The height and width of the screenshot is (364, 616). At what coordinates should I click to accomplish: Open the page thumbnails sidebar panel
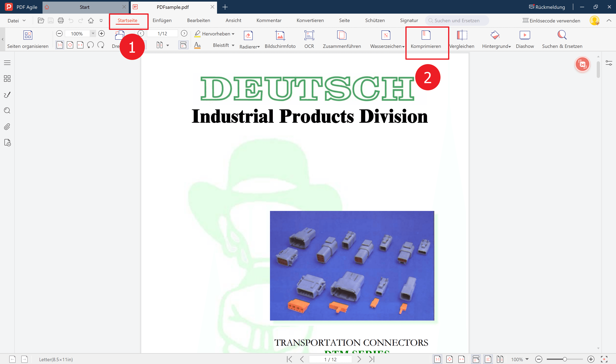click(x=7, y=79)
